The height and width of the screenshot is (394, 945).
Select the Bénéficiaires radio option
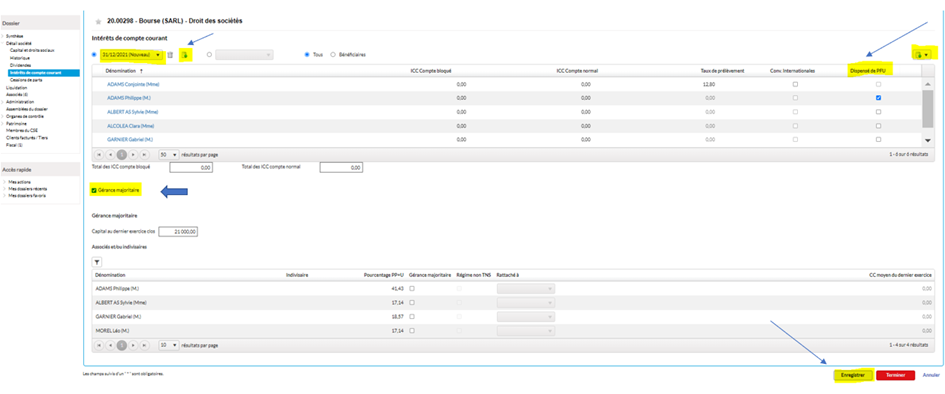[333, 55]
